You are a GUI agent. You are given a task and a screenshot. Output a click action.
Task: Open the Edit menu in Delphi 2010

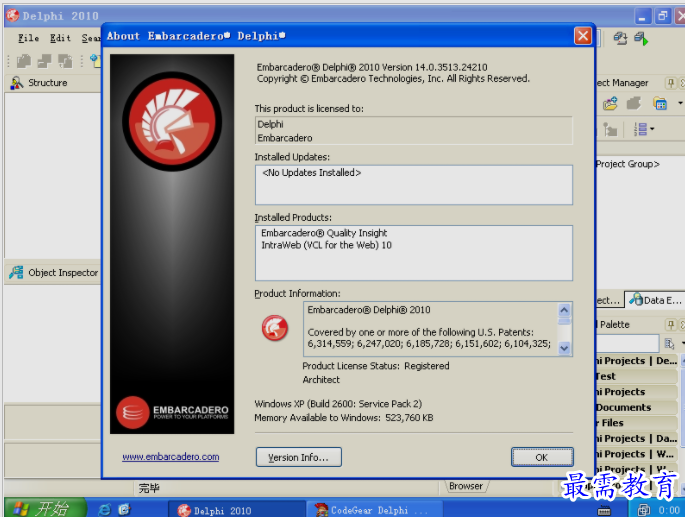point(60,38)
